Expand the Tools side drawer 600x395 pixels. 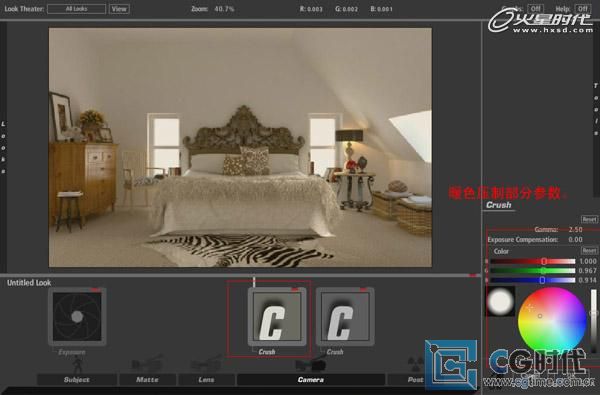[596, 109]
